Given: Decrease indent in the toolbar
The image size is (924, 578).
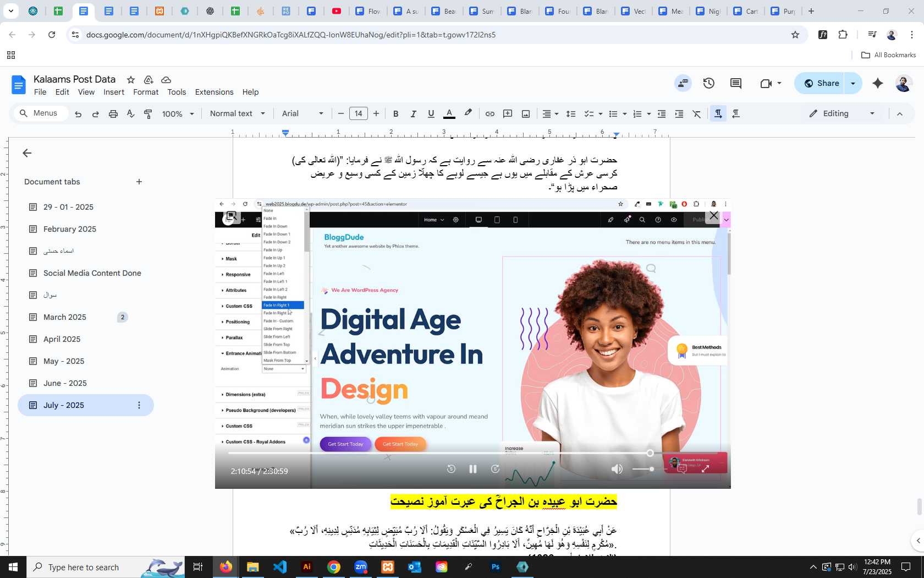Looking at the screenshot, I should tap(662, 114).
